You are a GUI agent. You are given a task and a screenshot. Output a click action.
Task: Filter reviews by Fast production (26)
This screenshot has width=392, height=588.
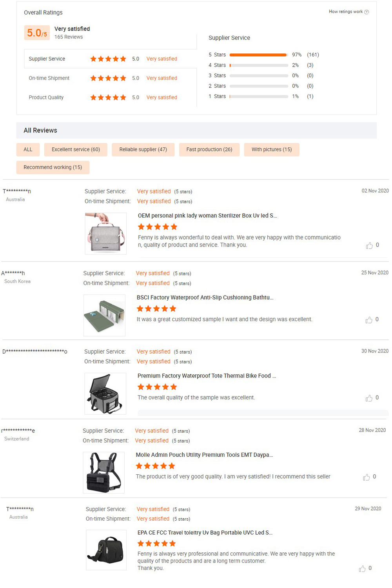[209, 149]
